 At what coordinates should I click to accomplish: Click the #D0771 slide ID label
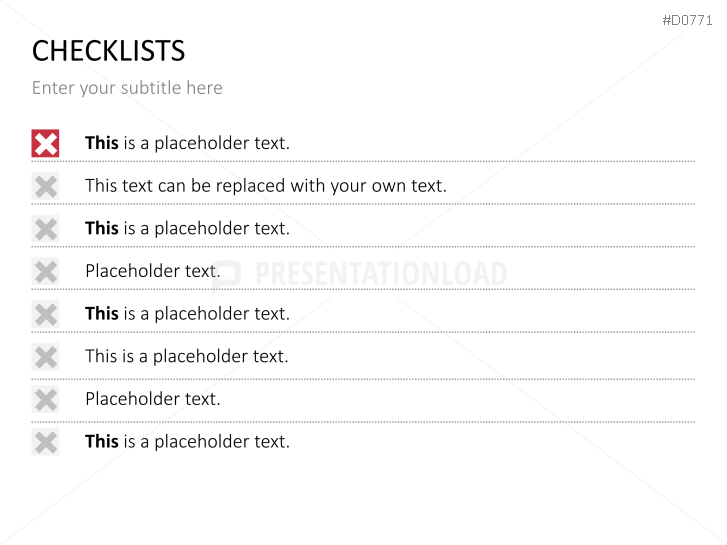click(687, 20)
